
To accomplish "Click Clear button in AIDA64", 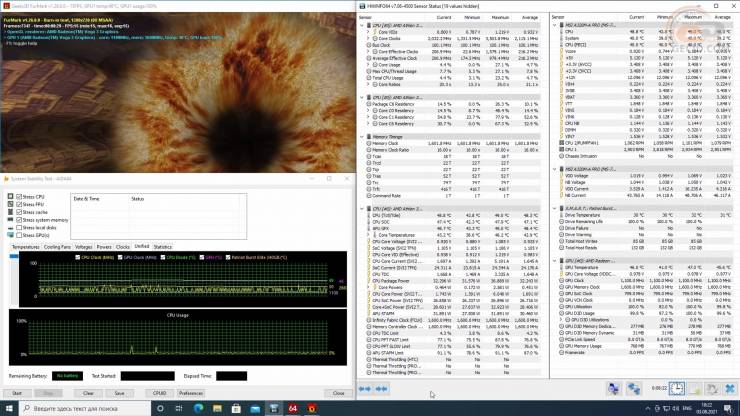I will (x=88, y=393).
